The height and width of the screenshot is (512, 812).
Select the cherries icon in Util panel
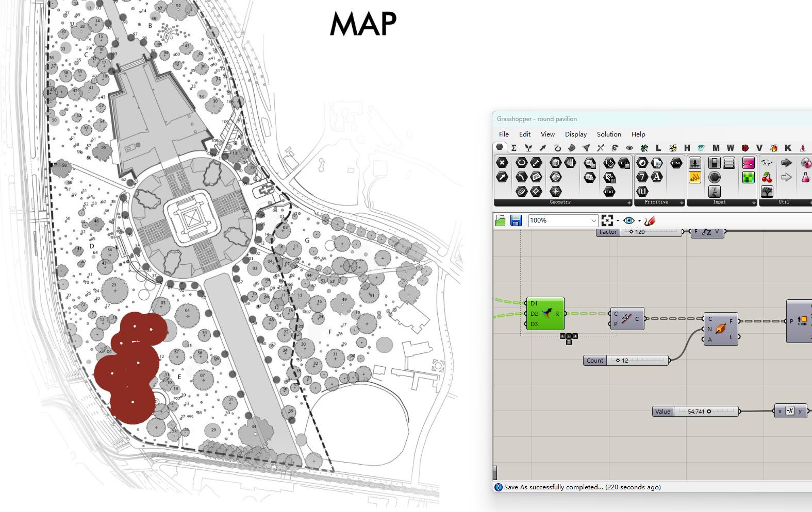pyautogui.click(x=767, y=177)
